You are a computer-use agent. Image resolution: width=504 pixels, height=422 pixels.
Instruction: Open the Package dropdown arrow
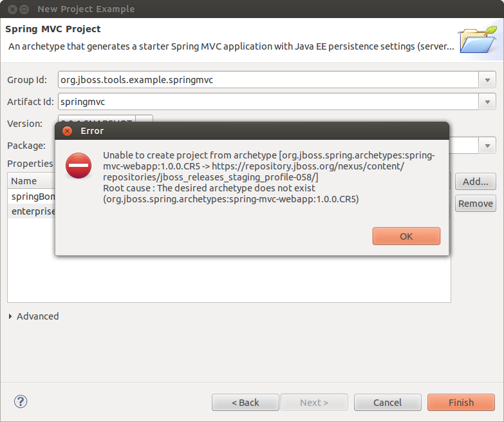(487, 146)
